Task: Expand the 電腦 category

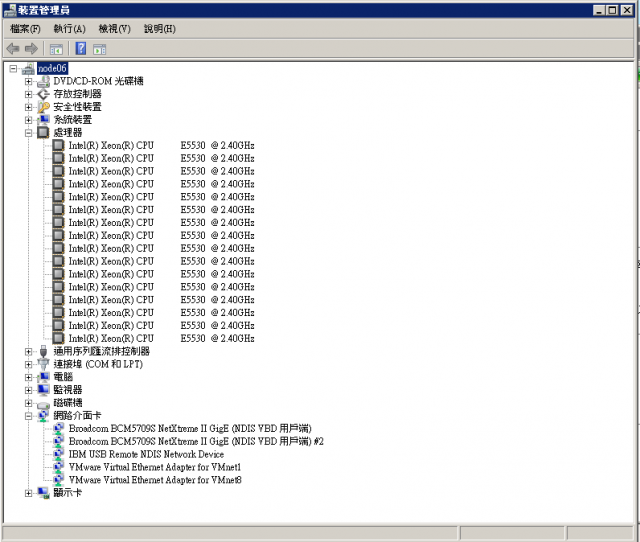Action: pyautogui.click(x=28, y=377)
